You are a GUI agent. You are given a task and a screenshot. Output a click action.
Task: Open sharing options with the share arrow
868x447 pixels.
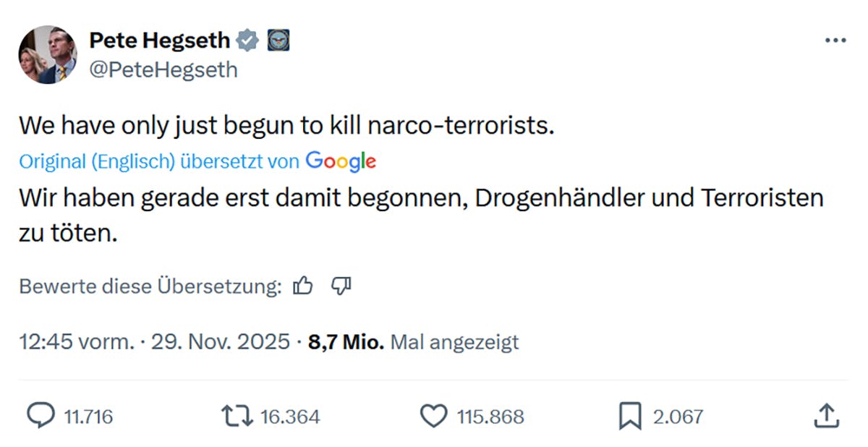click(x=827, y=416)
